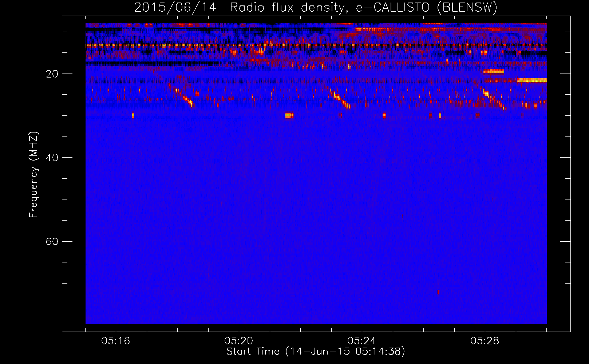This screenshot has height=364, width=589.
Task: Click the 60 MHz frequency tick label
Action: 52,241
